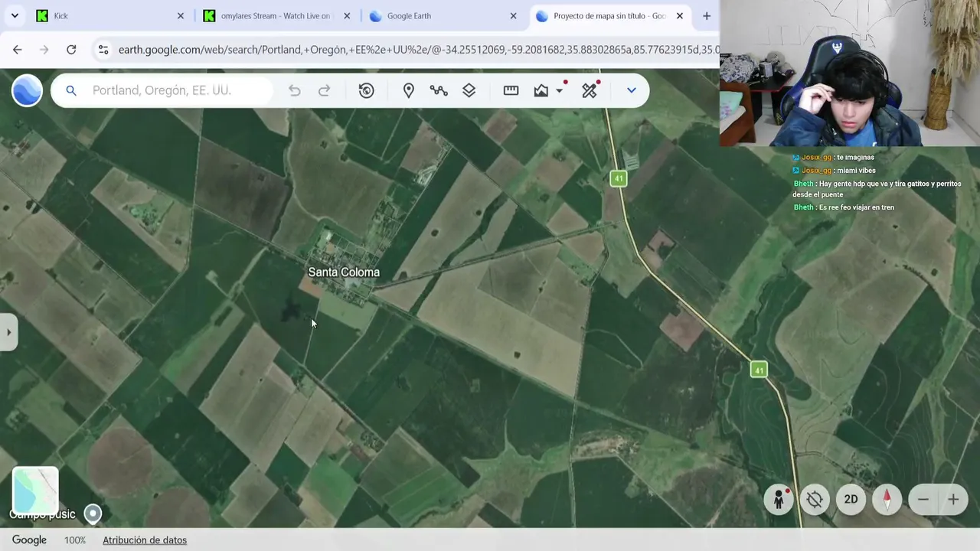Switch to the omylares Stream tab
The width and height of the screenshot is (980, 551).
click(276, 16)
